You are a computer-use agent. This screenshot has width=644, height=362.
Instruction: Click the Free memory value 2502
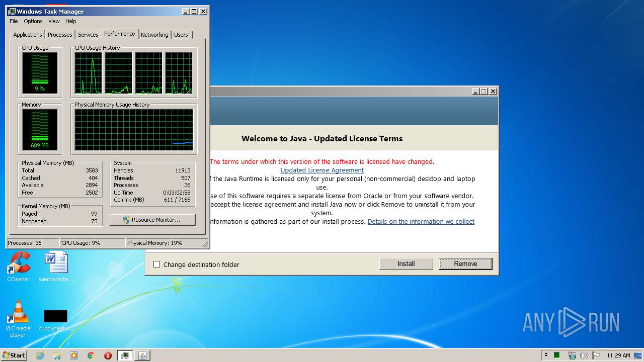click(x=92, y=193)
